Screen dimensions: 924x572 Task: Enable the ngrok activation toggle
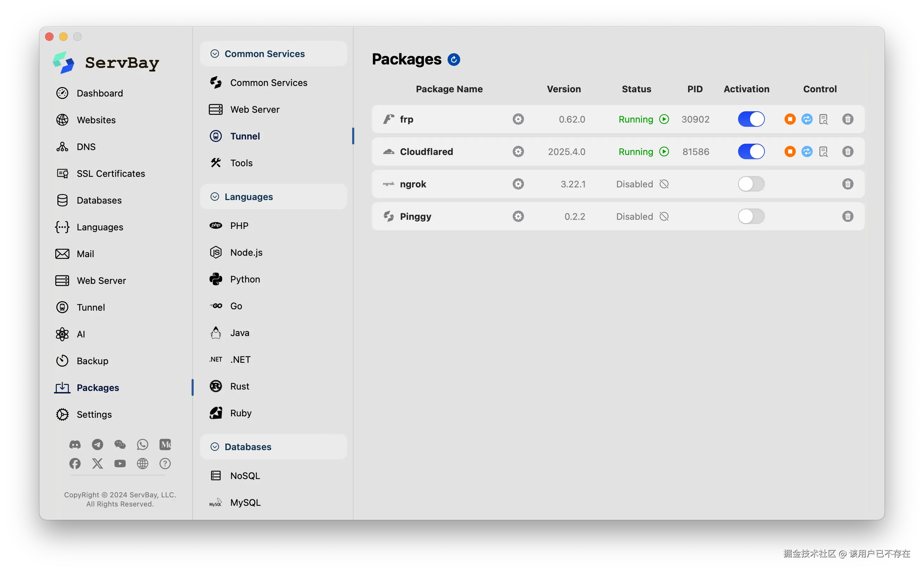(x=751, y=184)
